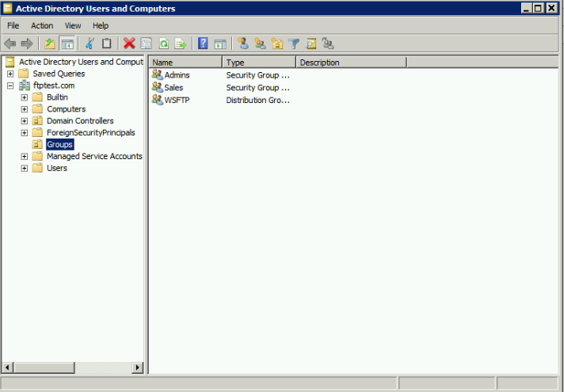The height and width of the screenshot is (392, 564).
Task: Collapse the ftptest.com domain node
Action: [10, 86]
